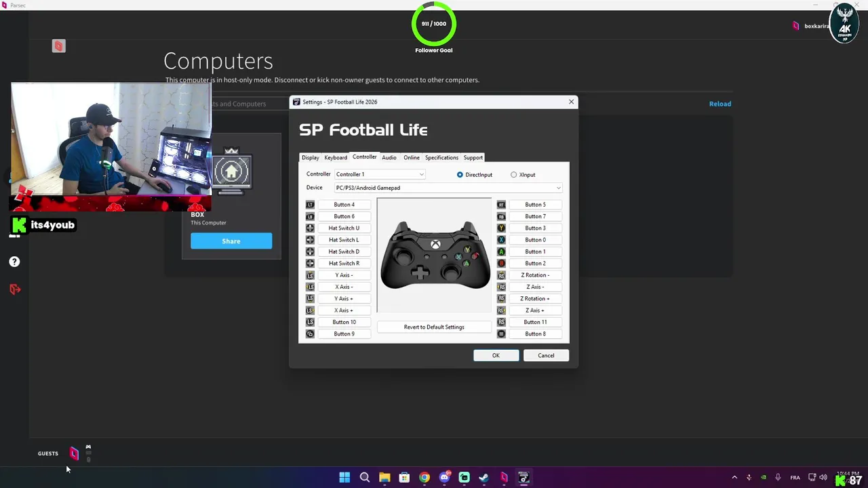Switch to the Support tab
The image size is (868, 488).
473,157
